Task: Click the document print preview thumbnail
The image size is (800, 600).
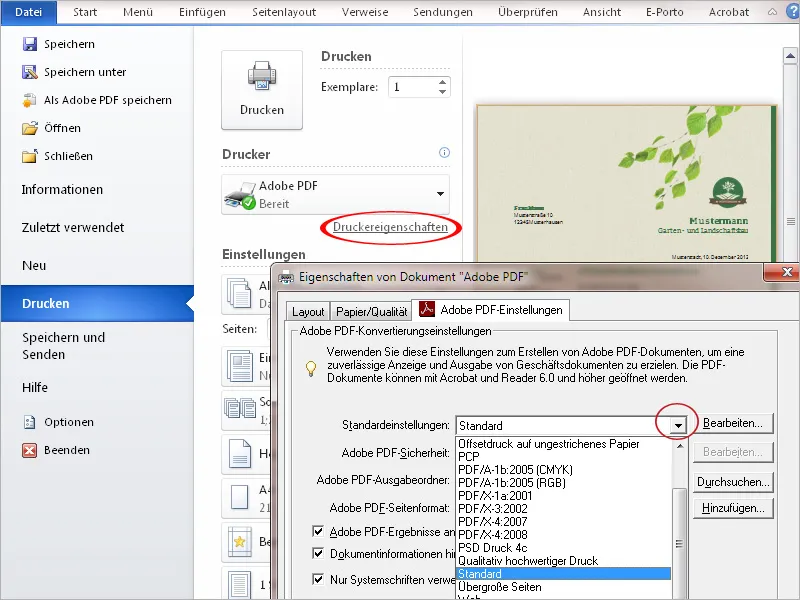Action: tap(627, 183)
